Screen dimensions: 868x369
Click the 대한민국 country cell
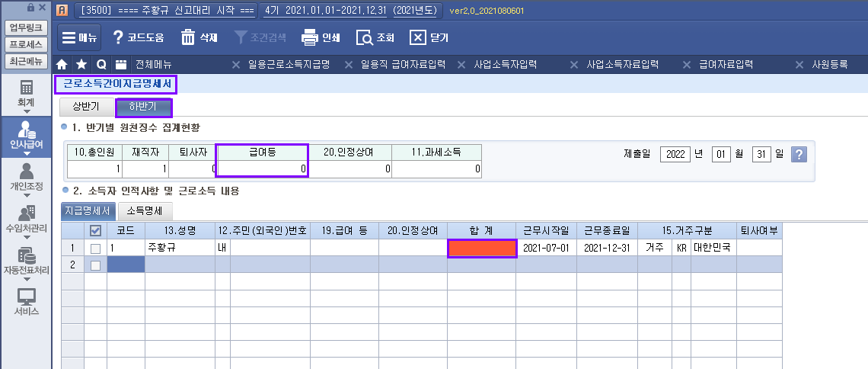713,248
